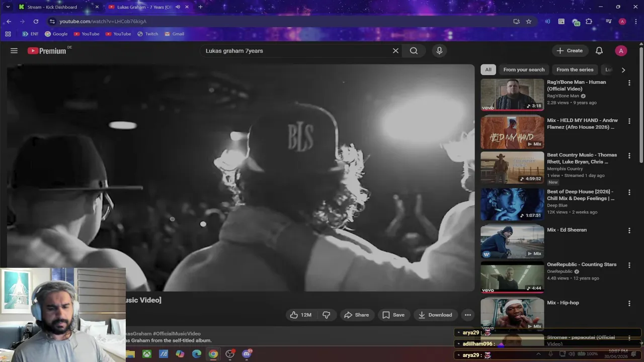Open Chrome profile avatar in the toolbar

(x=622, y=22)
